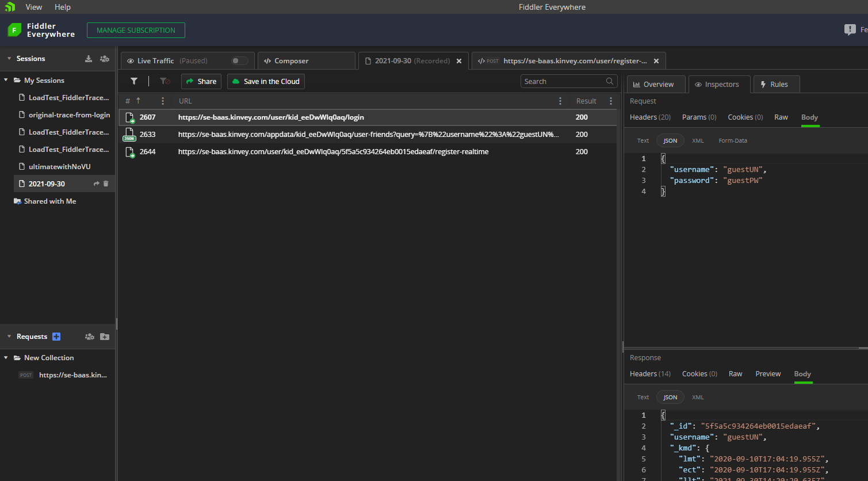
Task: Click Save in the Cloud button
Action: coord(266,82)
